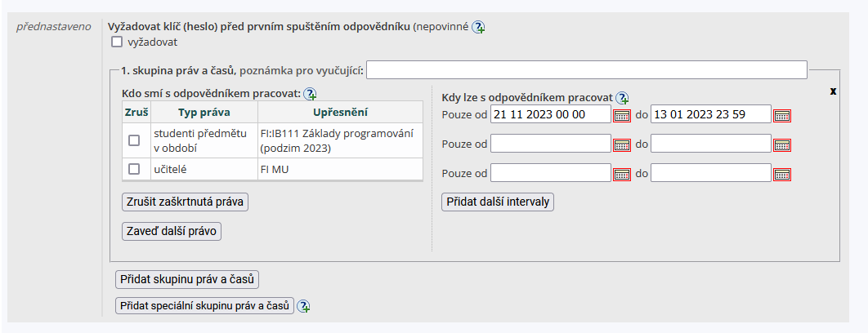Tick the 'učitelé' row checkbox
Image resolution: width=868 pixels, height=333 pixels.
[134, 169]
